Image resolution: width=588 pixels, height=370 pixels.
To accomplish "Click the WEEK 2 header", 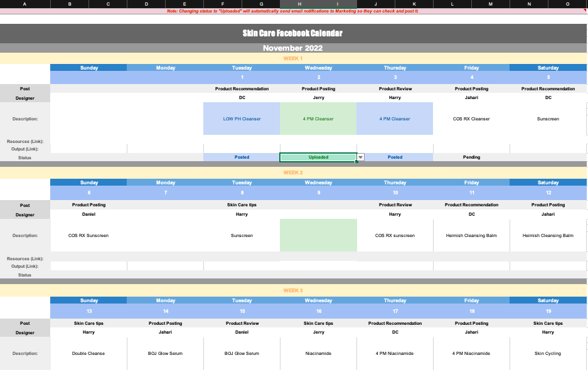I will (293, 173).
